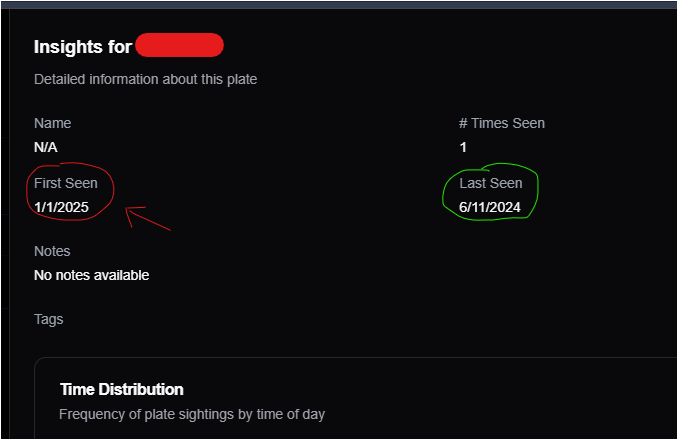Image resolution: width=677 pixels, height=439 pixels.
Task: Select the "Last Seen" label
Action: (x=491, y=183)
